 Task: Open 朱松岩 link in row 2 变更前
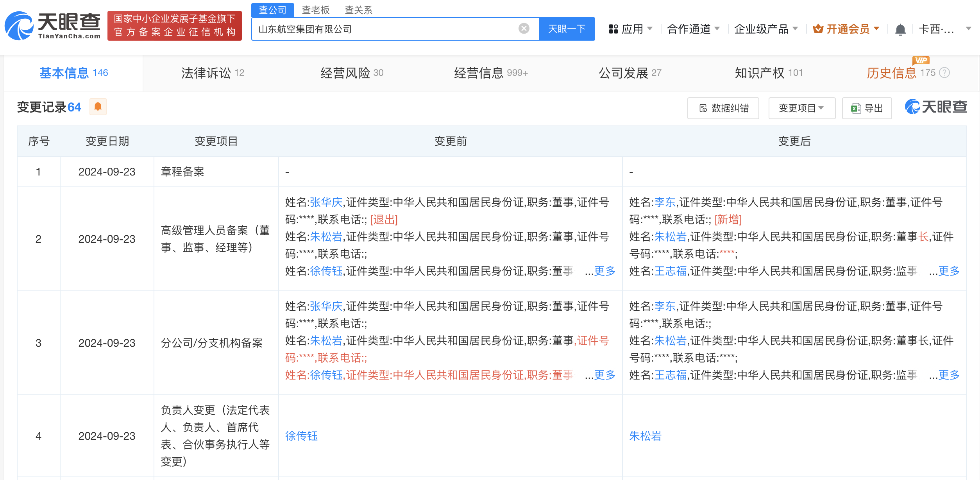pyautogui.click(x=326, y=237)
